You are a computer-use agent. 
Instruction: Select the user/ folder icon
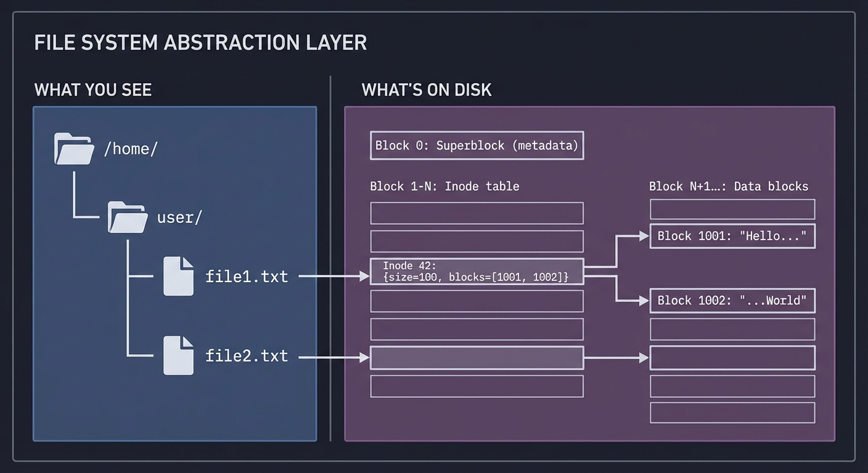point(127,217)
